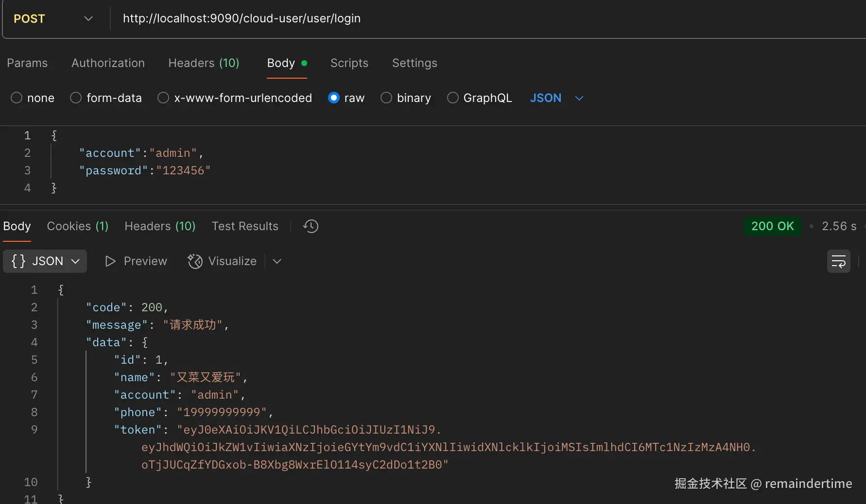
Task: Open the Visualize options chevron
Action: coord(277,261)
